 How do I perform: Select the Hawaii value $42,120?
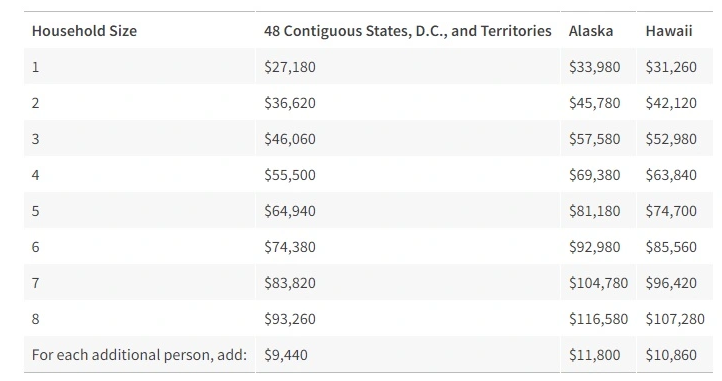click(x=671, y=103)
